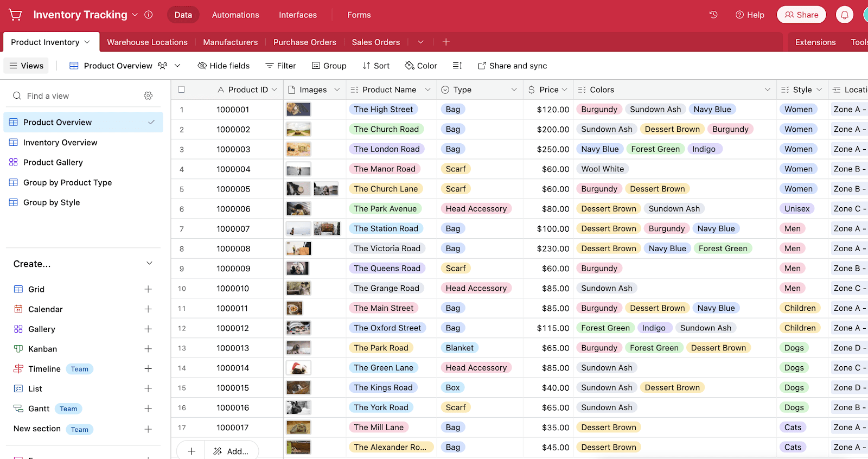Add a new record with bottom plus
The width and height of the screenshot is (868, 459).
tap(192, 451)
